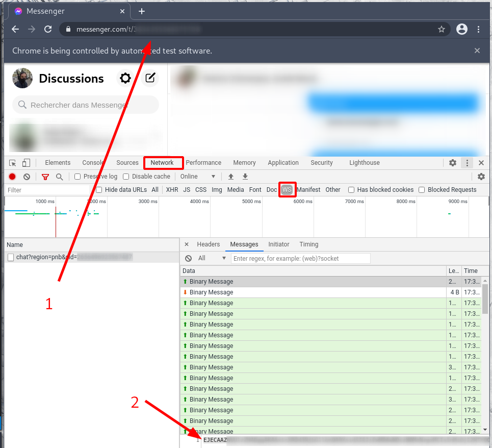This screenshot has width=492, height=448.
Task: Open the Performance tab
Action: click(203, 163)
